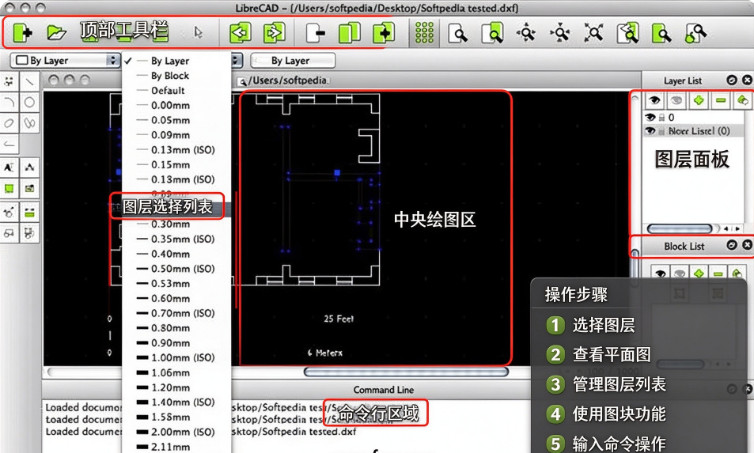Click the Copy toolbar icon

coord(350,33)
